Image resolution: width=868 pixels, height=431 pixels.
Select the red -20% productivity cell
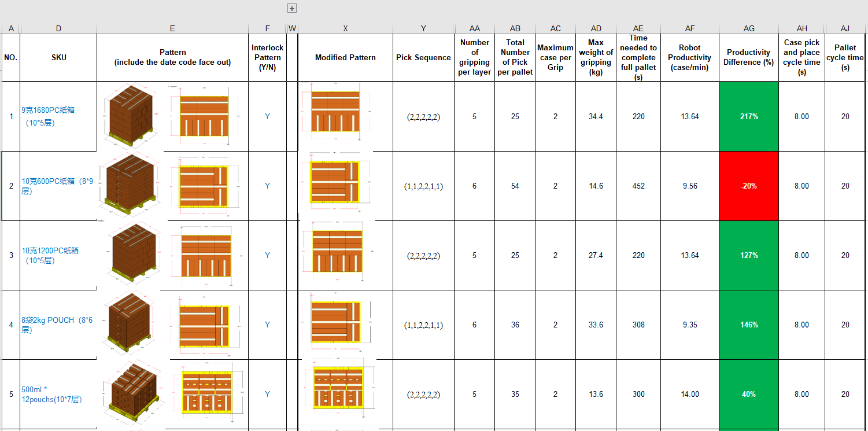tap(748, 186)
